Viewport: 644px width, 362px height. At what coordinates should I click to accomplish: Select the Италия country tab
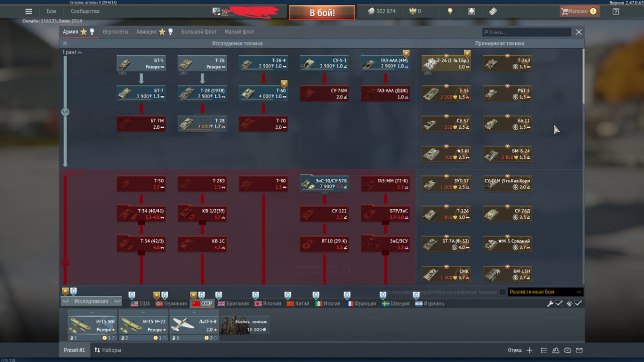point(328,304)
